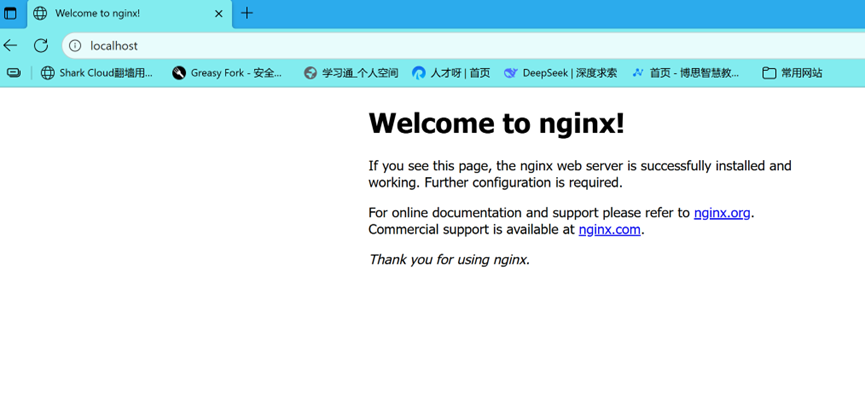Close the Welcome to nginx! tab
Image resolution: width=865 pixels, height=419 pixels.
[218, 13]
